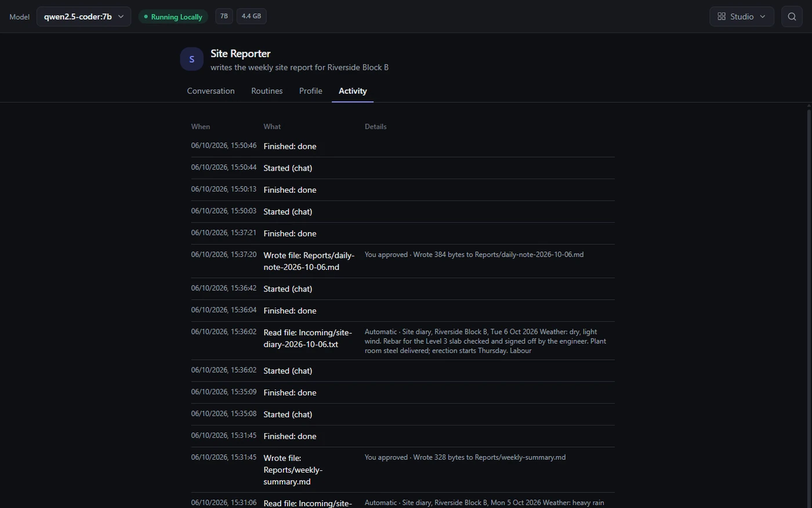Click the Details column header
Screen dimensions: 812x508
point(375,127)
